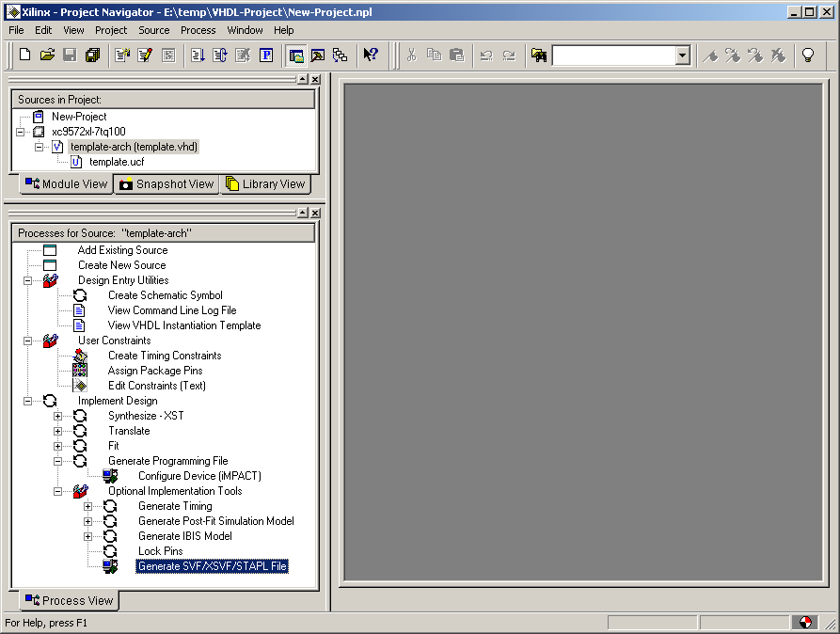
Task: Click the stacked floppy disks Save All icon
Action: coord(92,55)
